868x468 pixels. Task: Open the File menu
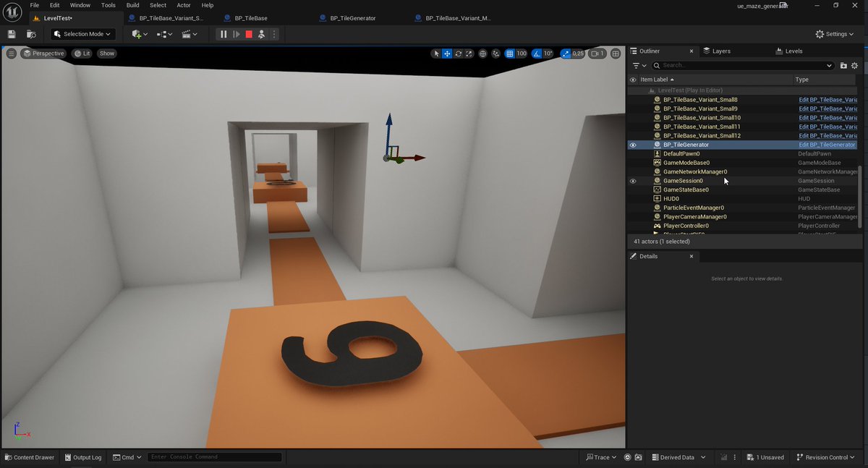point(35,5)
